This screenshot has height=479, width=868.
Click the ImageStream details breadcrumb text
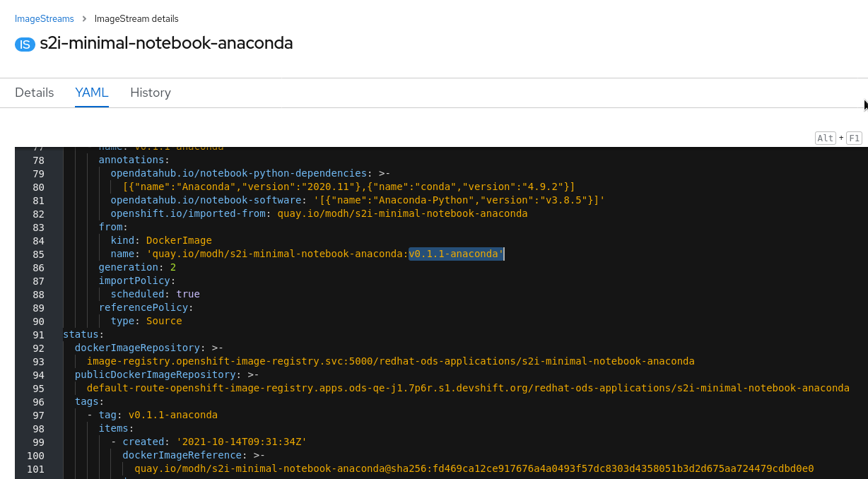pyautogui.click(x=136, y=18)
